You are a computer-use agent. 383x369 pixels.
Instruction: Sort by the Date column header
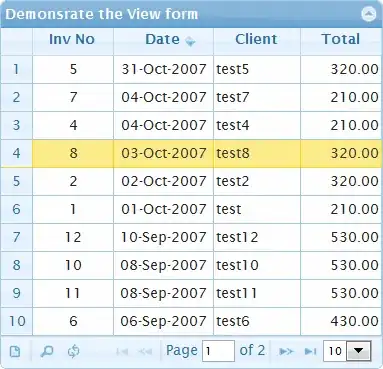(x=163, y=41)
